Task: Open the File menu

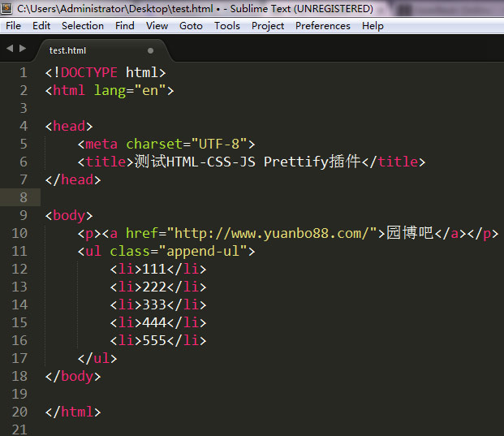Action: [13, 26]
